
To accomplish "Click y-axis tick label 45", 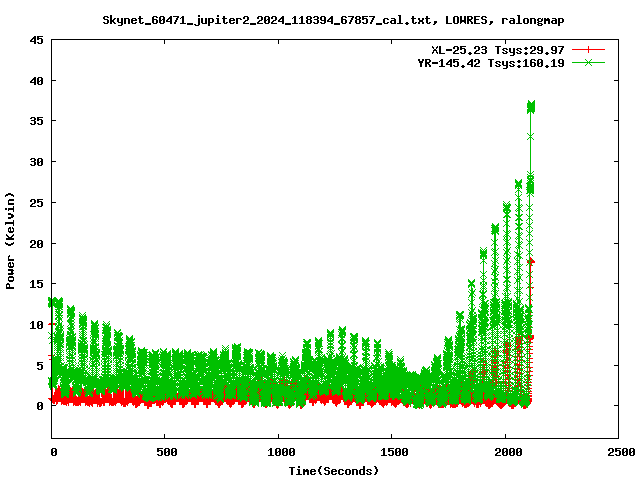I will tap(36, 40).
